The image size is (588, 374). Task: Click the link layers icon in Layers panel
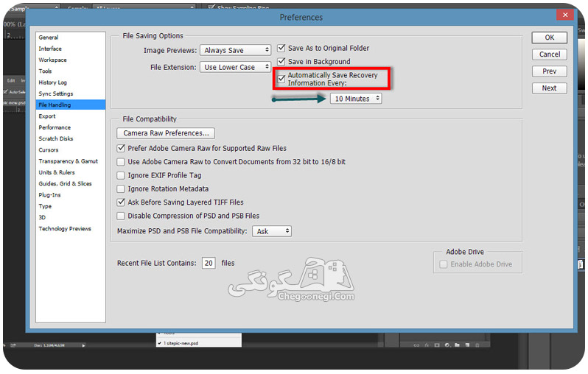click(416, 345)
